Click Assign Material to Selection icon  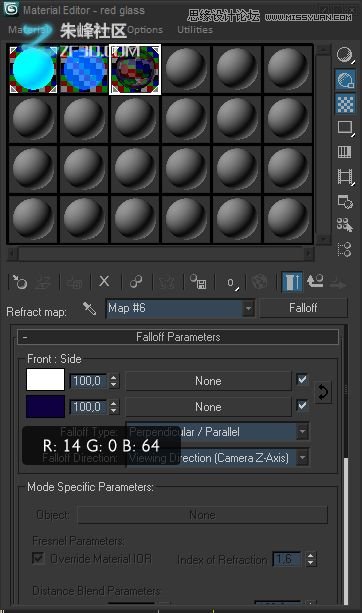74,281
